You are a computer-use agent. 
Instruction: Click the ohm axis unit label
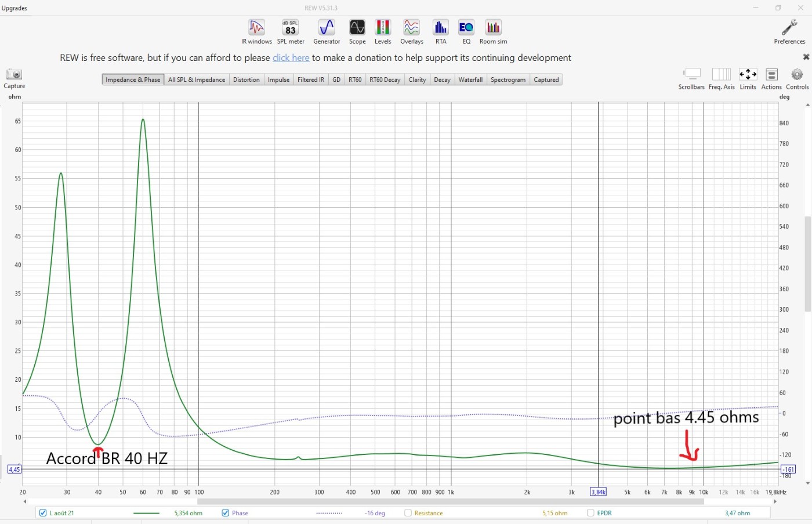point(14,97)
